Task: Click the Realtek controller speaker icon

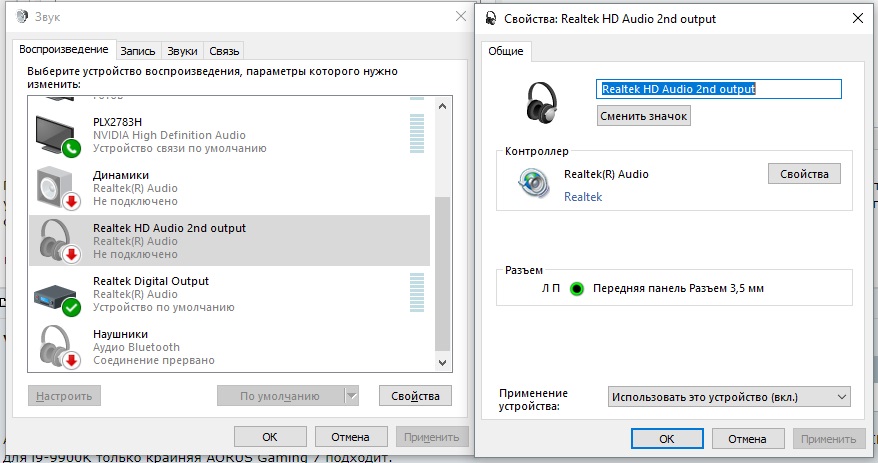Action: click(534, 184)
